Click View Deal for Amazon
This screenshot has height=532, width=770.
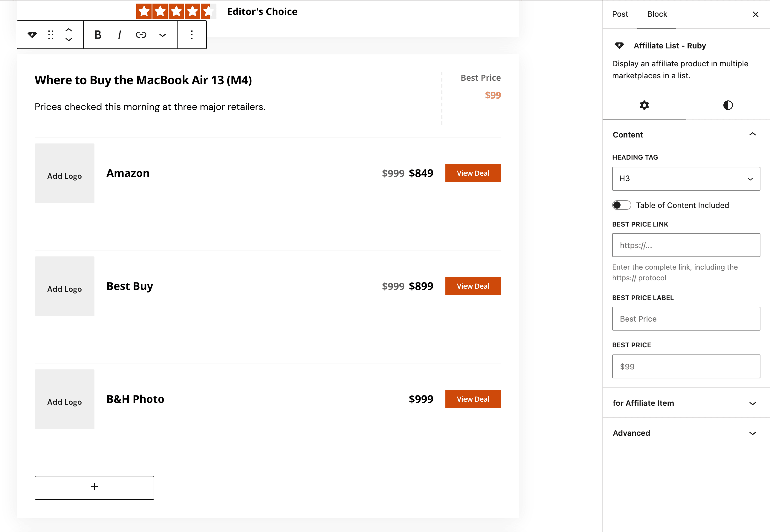tap(473, 173)
